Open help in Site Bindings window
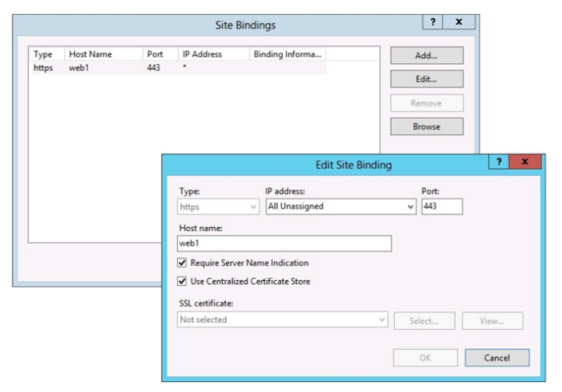Screen dimensions: 562x392 432,22
